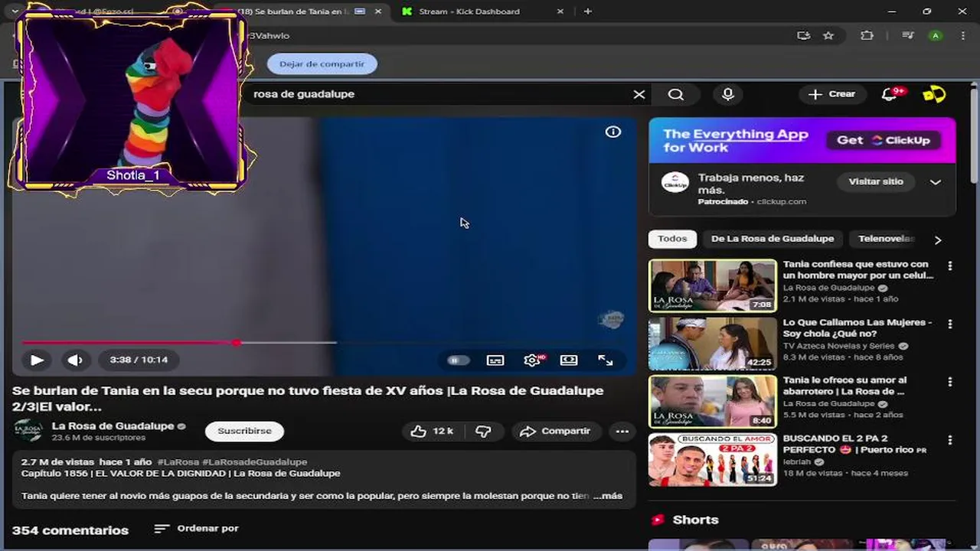The image size is (980, 551).
Task: Toggle the autoplay switch in player
Action: tap(458, 360)
